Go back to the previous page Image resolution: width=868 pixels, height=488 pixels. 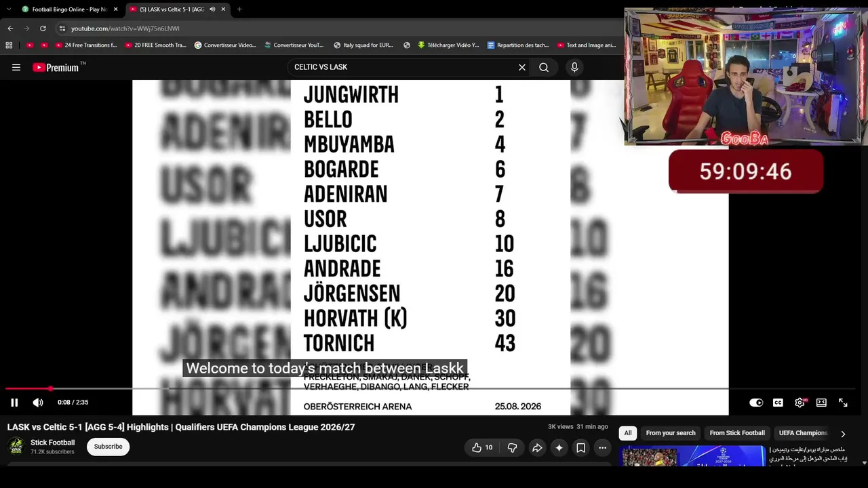[x=10, y=28]
